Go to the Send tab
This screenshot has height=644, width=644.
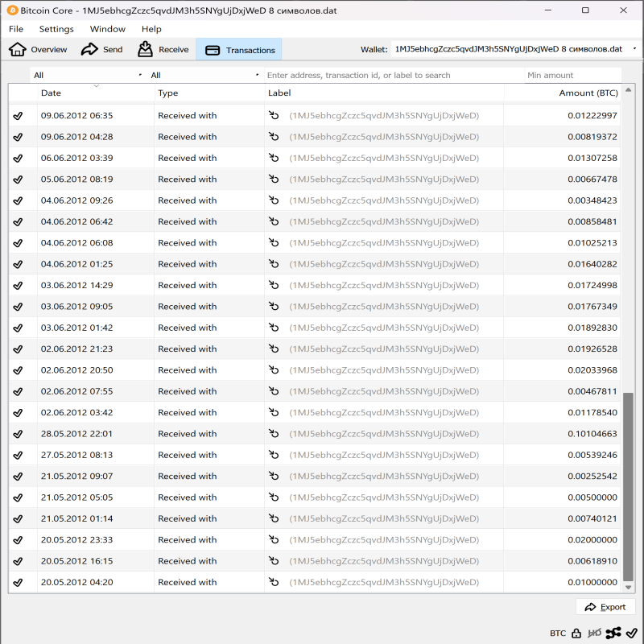coord(102,49)
